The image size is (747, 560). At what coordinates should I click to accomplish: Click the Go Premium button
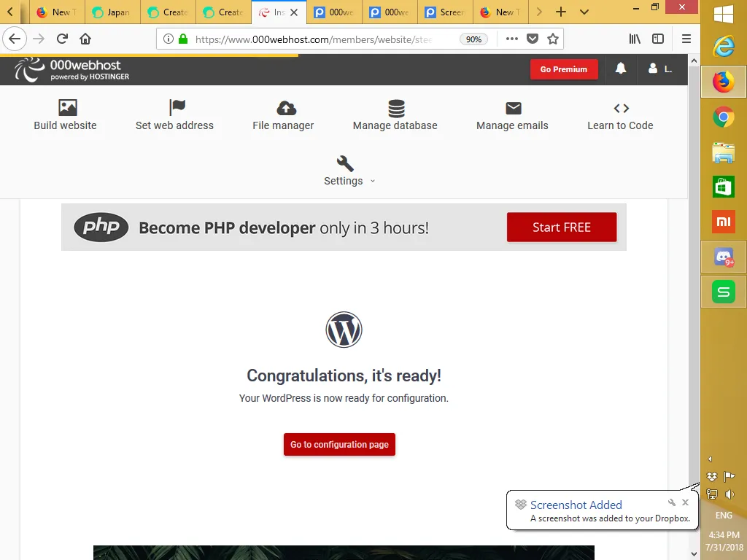(x=564, y=69)
